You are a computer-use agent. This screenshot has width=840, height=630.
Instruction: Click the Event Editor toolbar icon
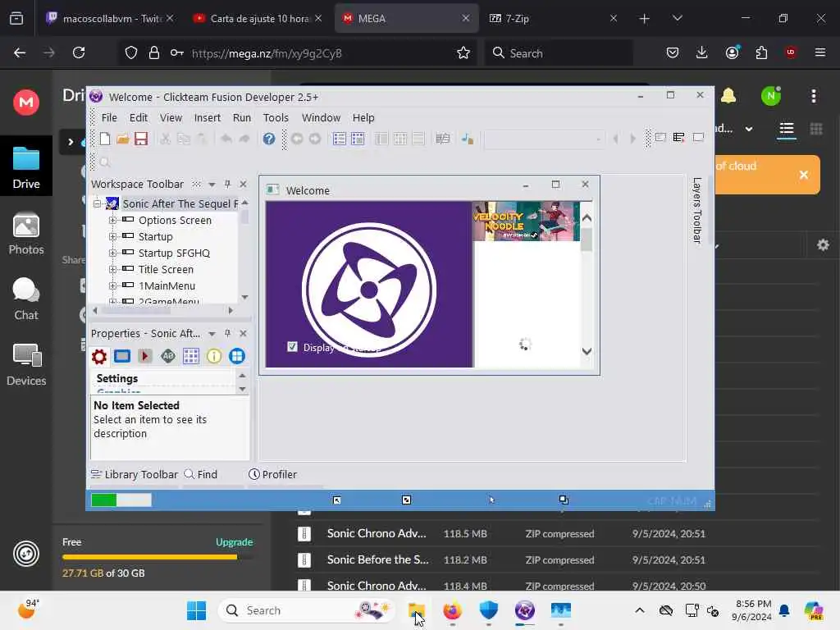tap(442, 139)
